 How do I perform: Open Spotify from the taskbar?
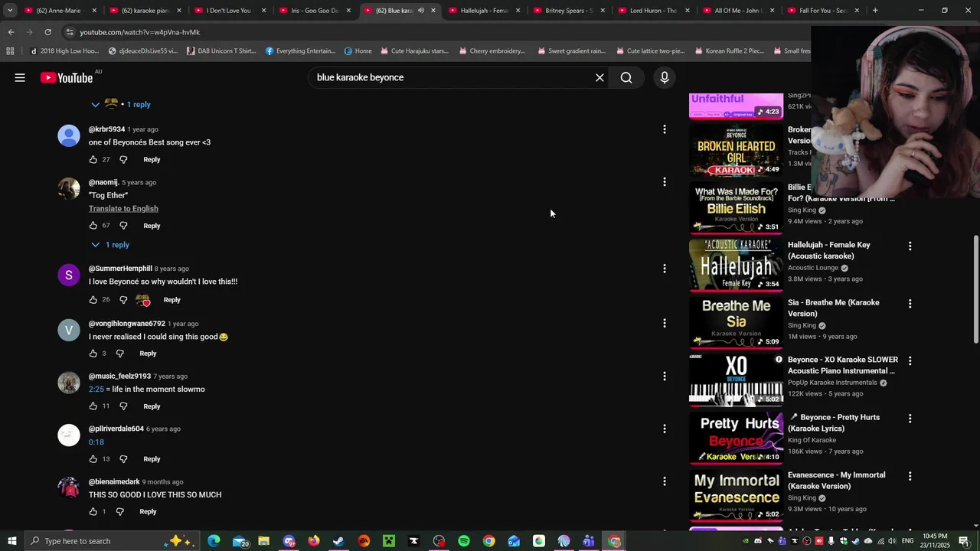464,541
